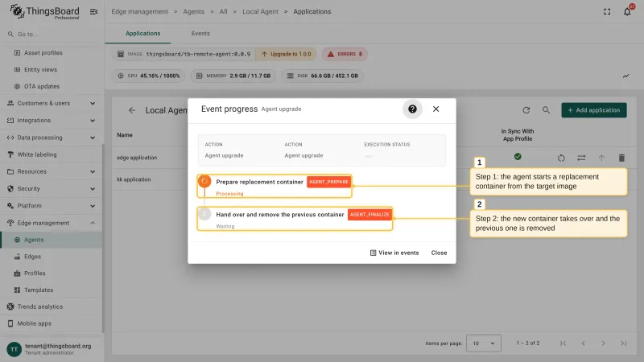The height and width of the screenshot is (362, 644).
Task: Click Upgrade to 1.0.0 chip
Action: (x=287, y=54)
